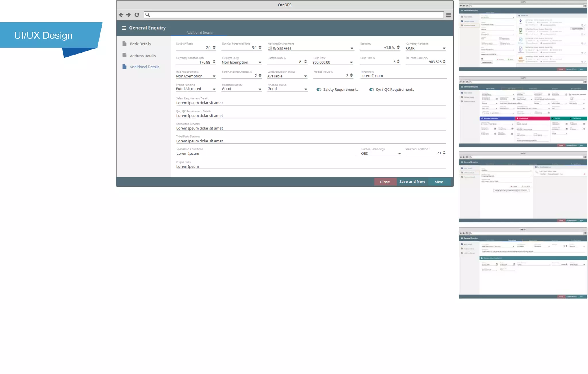Click the Address Details document icon
Image resolution: width=588 pixels, height=374 pixels.
pyautogui.click(x=124, y=55)
